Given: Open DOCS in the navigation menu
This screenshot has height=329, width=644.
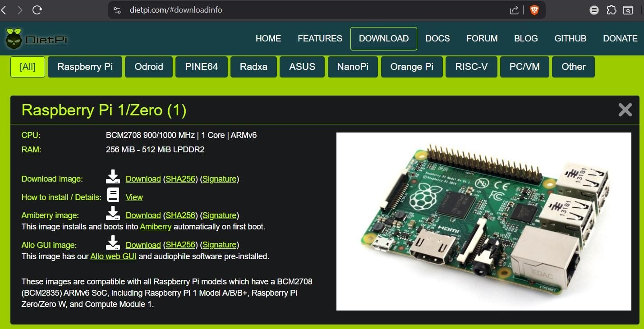Looking at the screenshot, I should (x=438, y=39).
